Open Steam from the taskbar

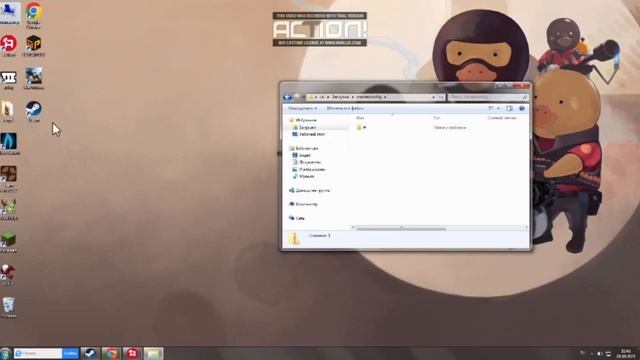(x=90, y=353)
